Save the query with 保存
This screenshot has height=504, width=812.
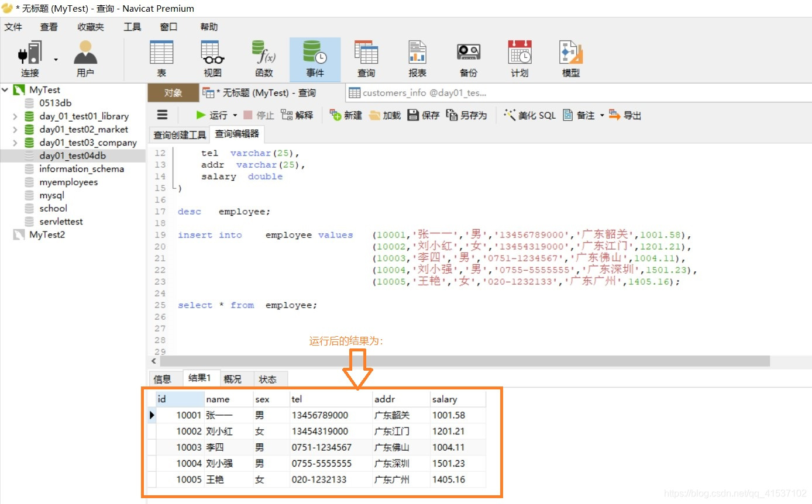[424, 115]
